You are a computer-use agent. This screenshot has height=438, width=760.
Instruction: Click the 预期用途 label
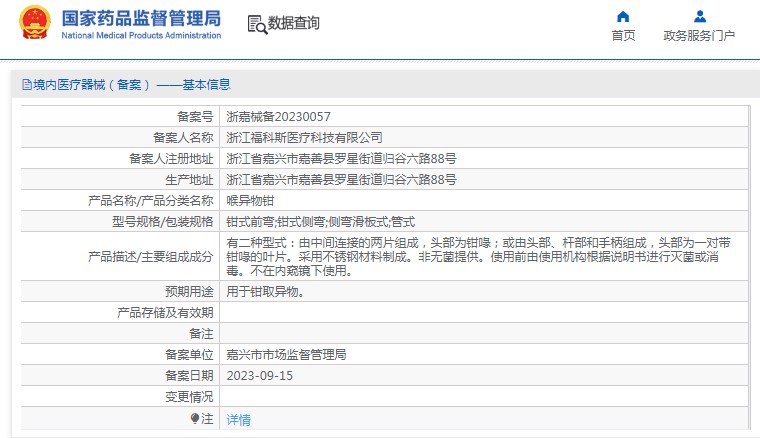tap(189, 292)
